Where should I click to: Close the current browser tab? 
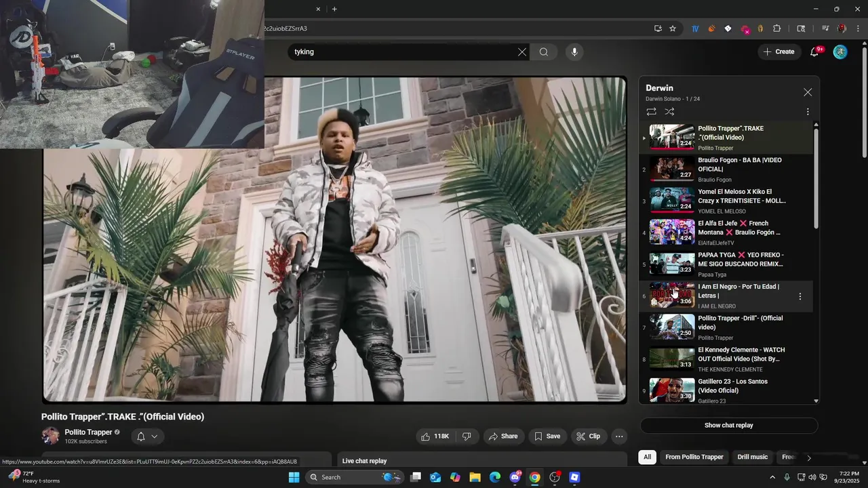click(319, 9)
